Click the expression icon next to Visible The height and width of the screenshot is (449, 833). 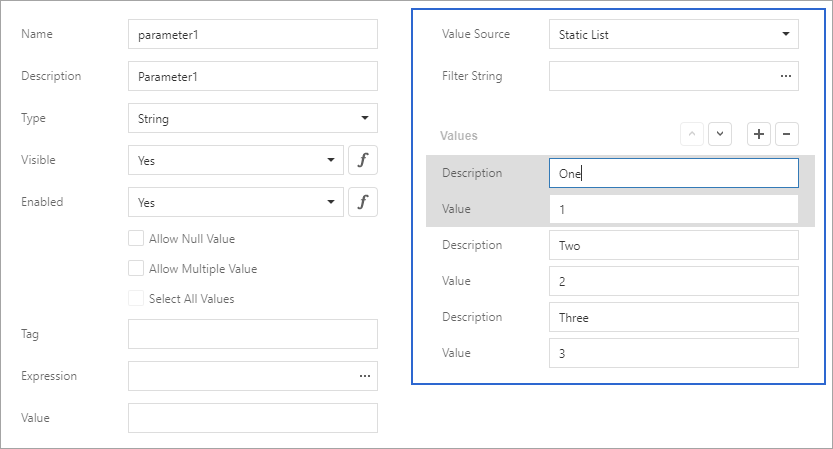(x=362, y=160)
